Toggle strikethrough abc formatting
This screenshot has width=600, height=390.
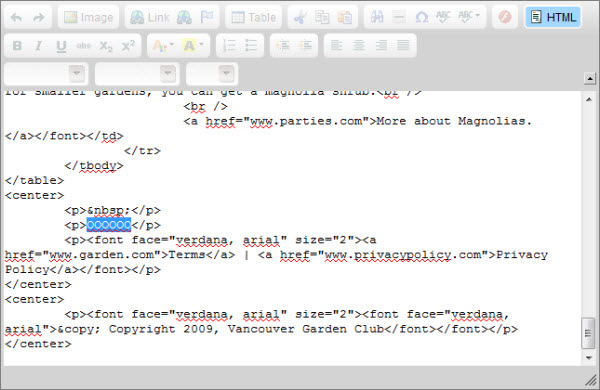[83, 46]
